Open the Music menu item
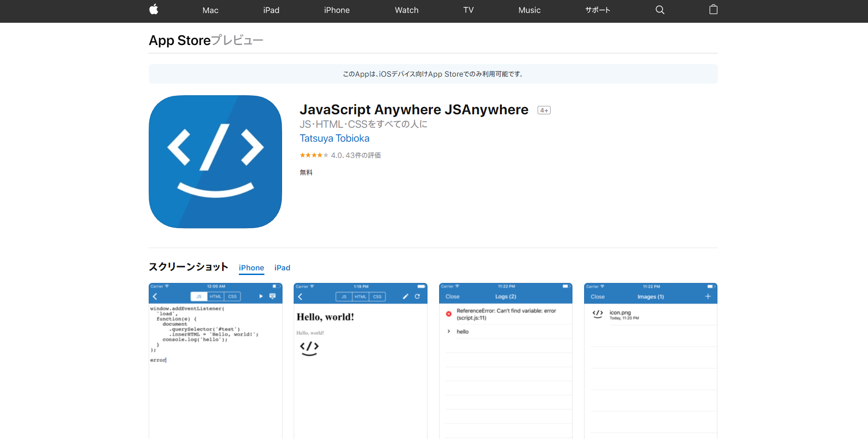This screenshot has height=439, width=868. tap(529, 10)
